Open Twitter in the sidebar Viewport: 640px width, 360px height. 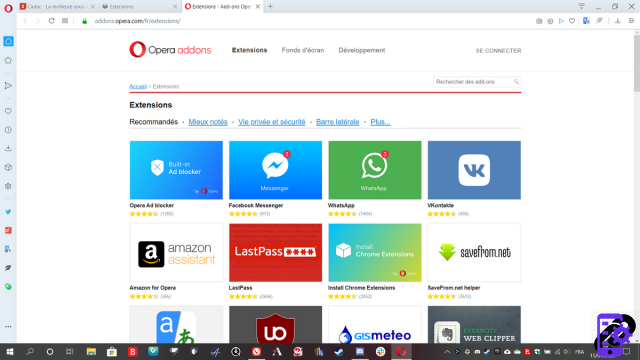[x=8, y=211]
